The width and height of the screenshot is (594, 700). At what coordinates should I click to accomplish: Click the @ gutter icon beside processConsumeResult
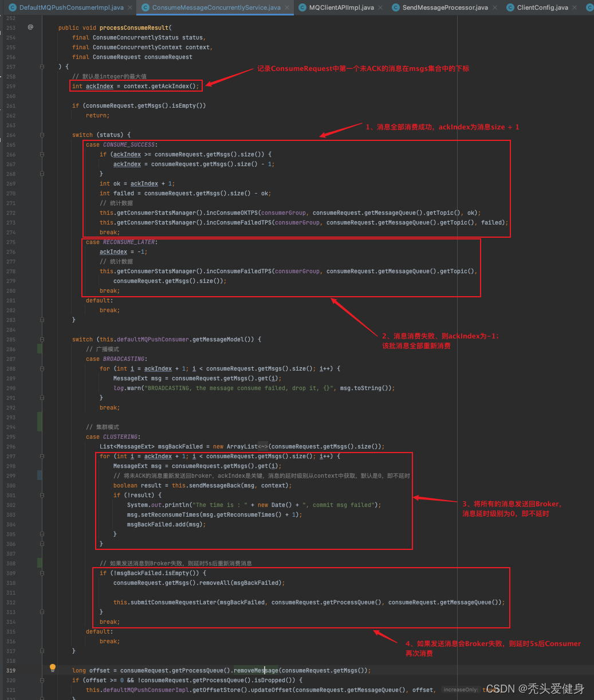tap(30, 27)
